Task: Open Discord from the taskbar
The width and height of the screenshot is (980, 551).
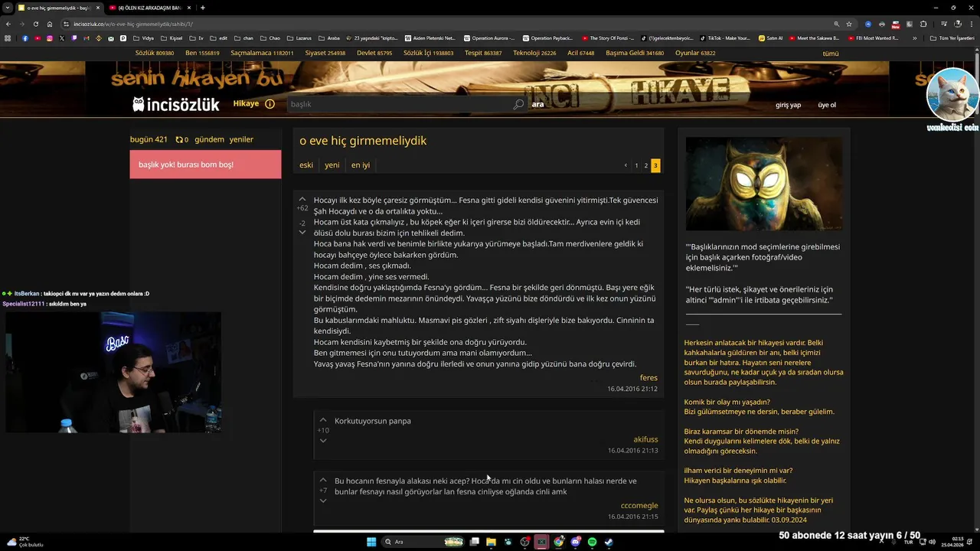Action: tap(575, 542)
